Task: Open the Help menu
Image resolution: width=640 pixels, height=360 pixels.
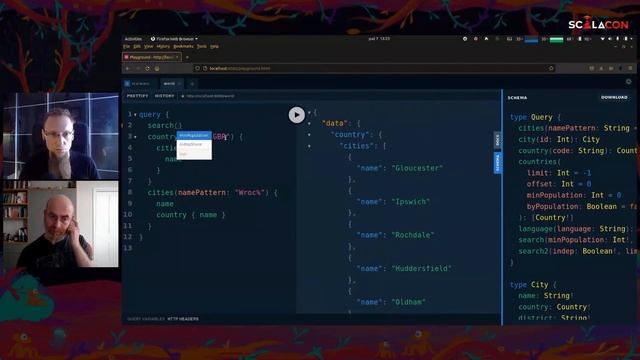Action: click(214, 47)
